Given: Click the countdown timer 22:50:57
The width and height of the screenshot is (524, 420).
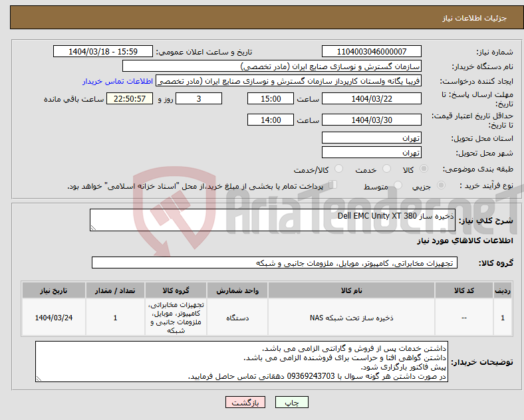Looking at the screenshot, I should [x=130, y=98].
